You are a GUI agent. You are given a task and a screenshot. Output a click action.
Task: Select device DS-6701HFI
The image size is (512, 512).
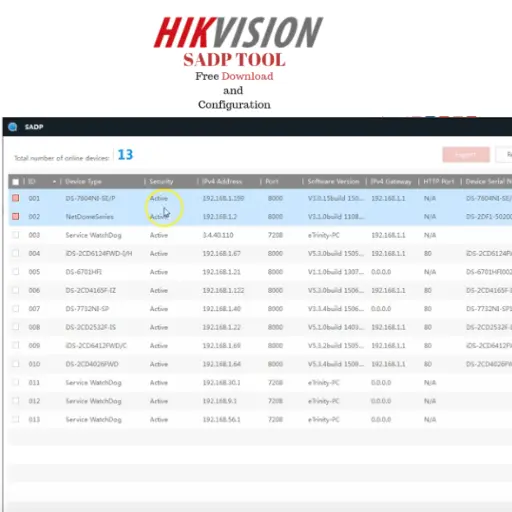coord(83,272)
